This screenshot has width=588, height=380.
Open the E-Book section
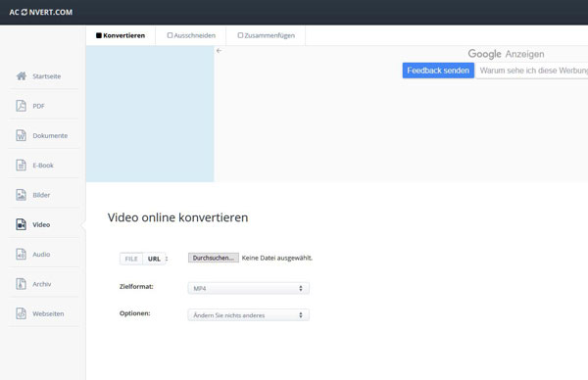click(x=43, y=166)
